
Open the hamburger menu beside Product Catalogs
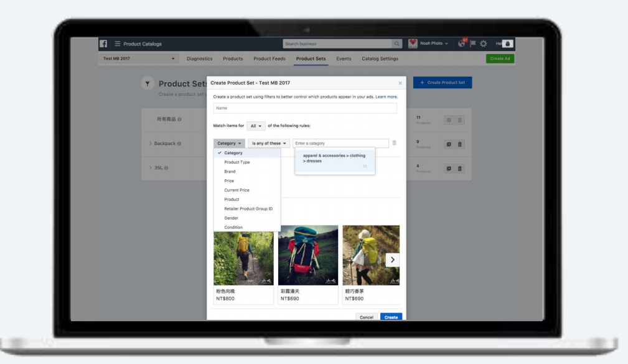tap(118, 44)
